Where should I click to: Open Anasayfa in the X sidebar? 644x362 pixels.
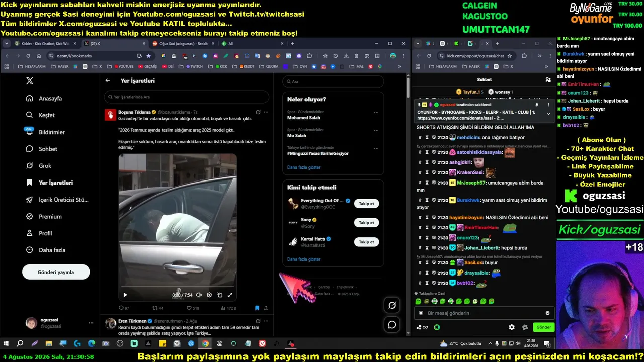point(44,98)
